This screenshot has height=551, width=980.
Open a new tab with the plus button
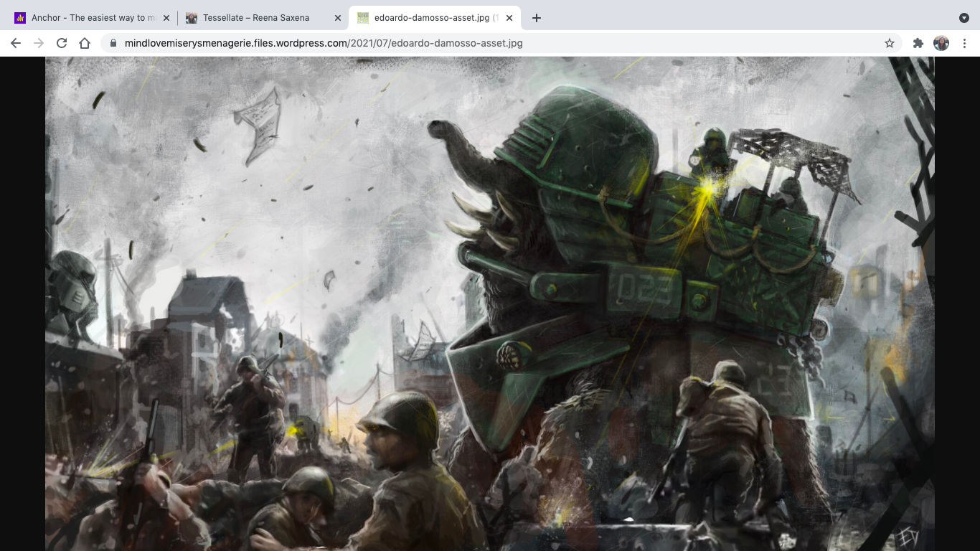pyautogui.click(x=537, y=18)
